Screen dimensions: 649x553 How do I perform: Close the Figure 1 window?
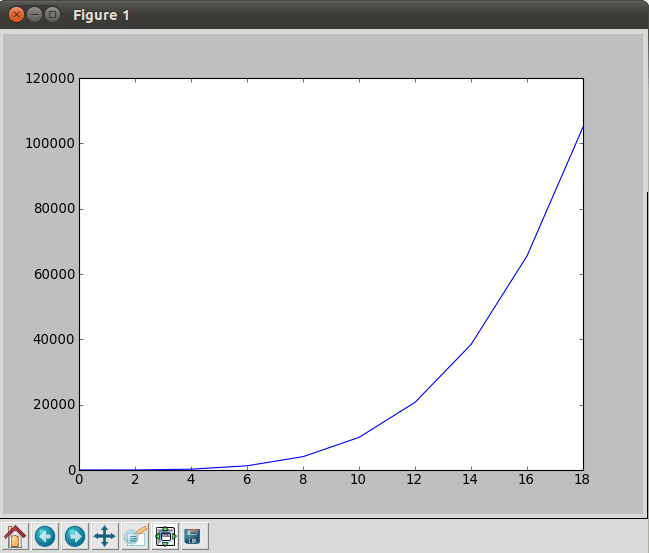(17, 15)
